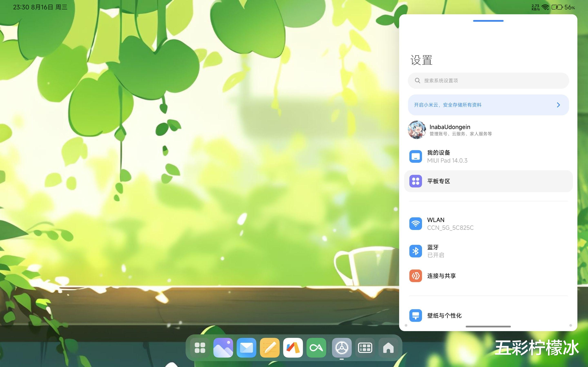Click the Settings gear icon in dock

(342, 348)
